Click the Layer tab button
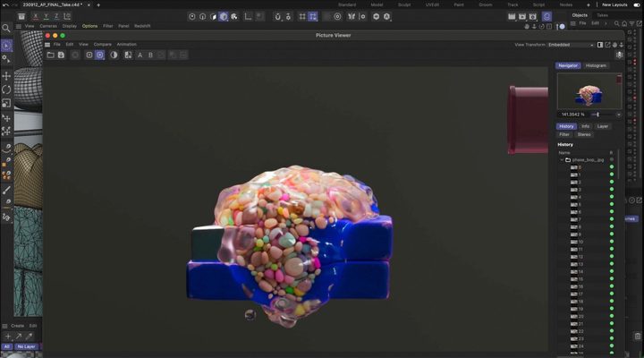 [x=603, y=126]
